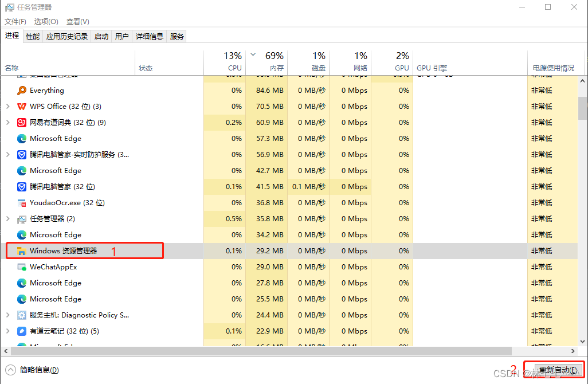Select the Everything process row name
The height and width of the screenshot is (384, 588).
click(x=47, y=91)
